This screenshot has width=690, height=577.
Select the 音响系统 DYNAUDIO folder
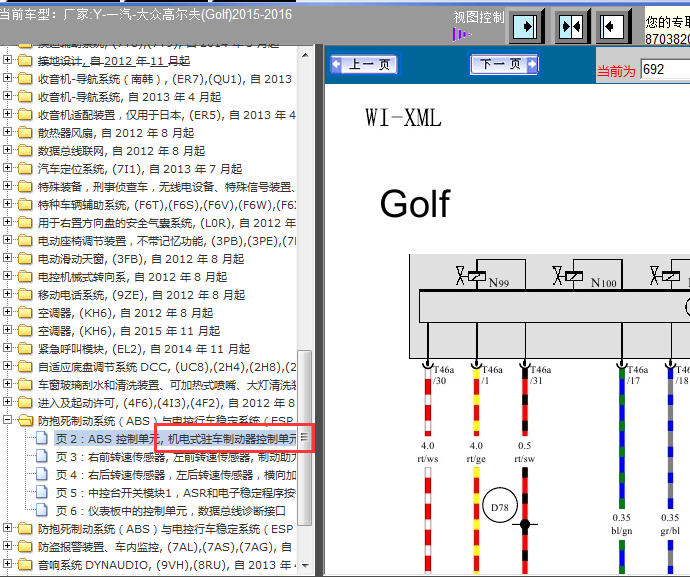click(166, 565)
